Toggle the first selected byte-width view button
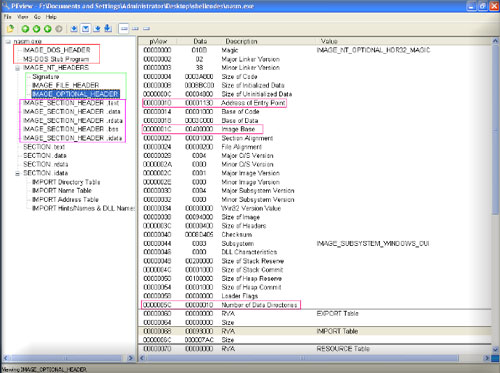This screenshot has height=373, width=500. tap(124, 29)
